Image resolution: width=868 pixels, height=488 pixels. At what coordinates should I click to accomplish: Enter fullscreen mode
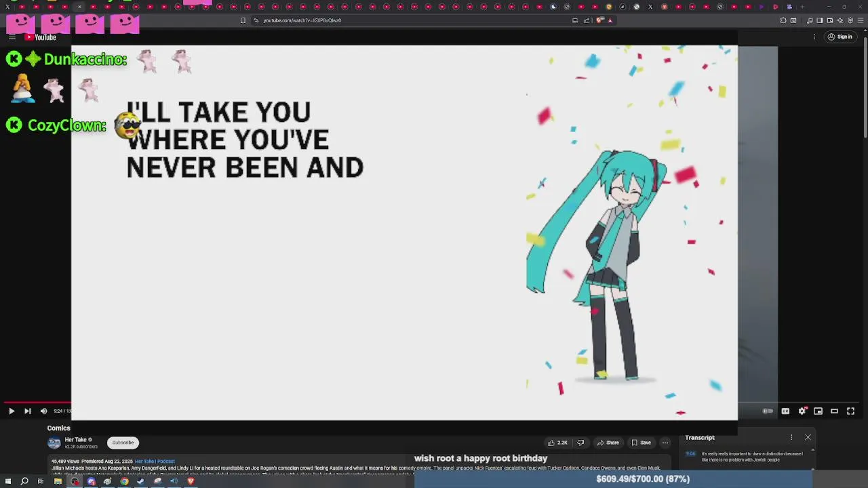[x=851, y=411]
